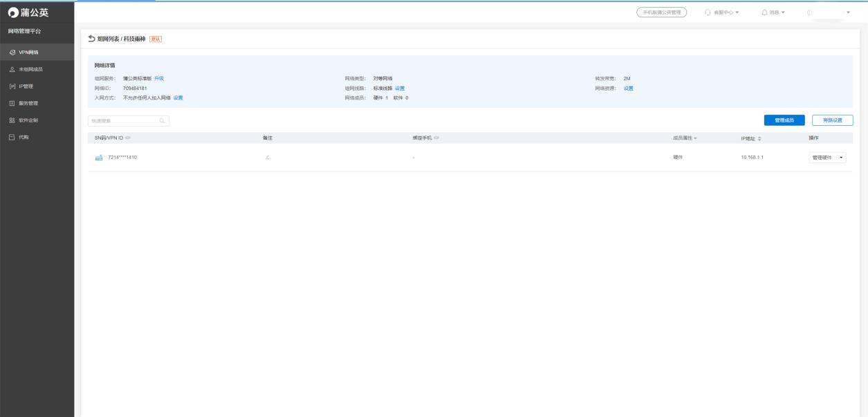This screenshot has height=417, width=868.
Task: Click the router icon for device 7214****1410
Action: point(98,157)
